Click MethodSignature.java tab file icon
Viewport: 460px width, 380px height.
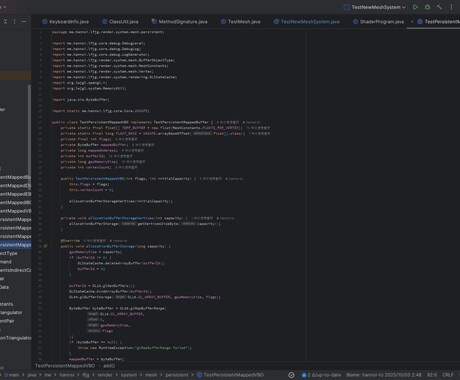pos(154,22)
